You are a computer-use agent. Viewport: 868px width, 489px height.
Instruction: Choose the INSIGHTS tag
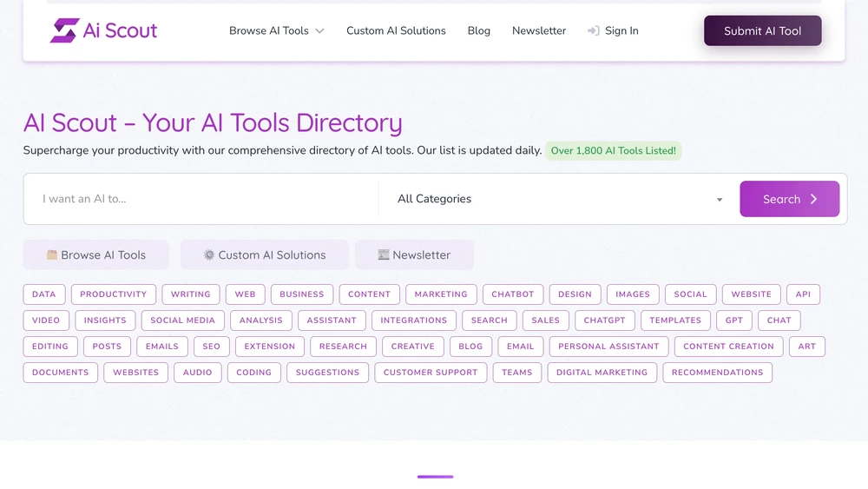(105, 320)
